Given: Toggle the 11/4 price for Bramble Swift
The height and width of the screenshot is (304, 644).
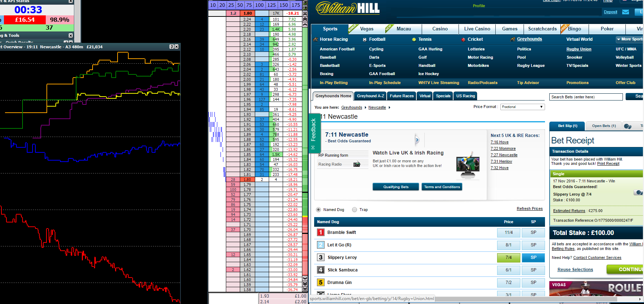Looking at the screenshot, I should click(509, 232).
